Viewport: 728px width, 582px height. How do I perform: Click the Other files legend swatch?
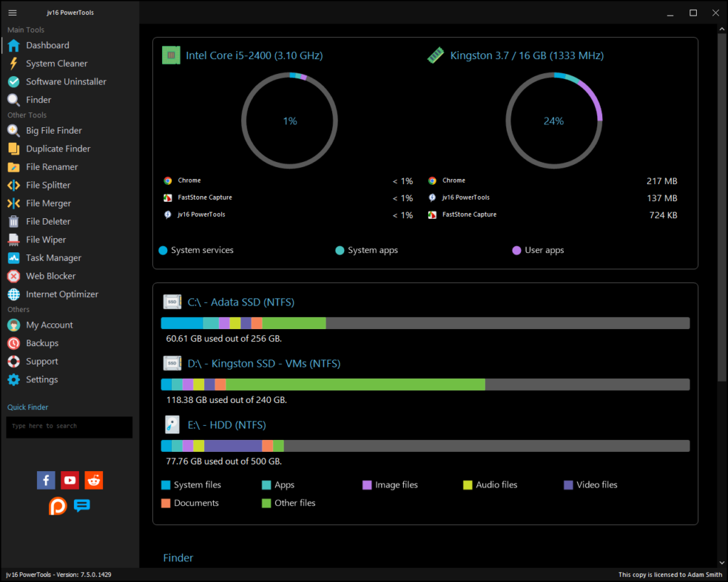267,504
